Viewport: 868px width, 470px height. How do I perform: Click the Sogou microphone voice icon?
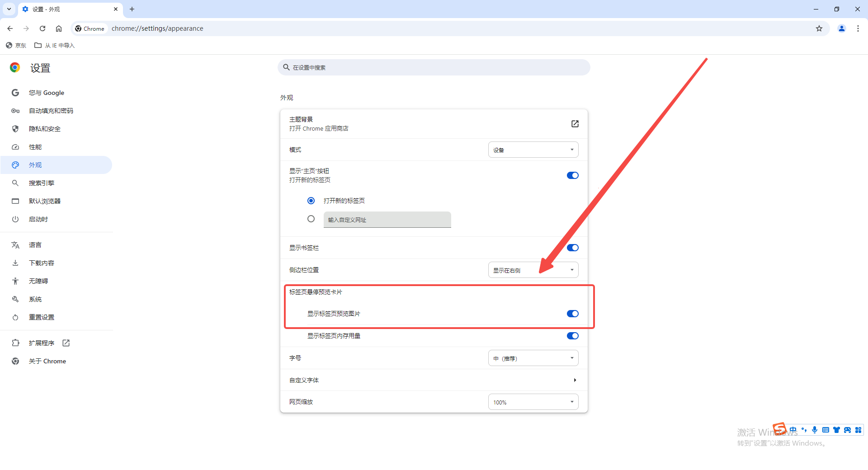click(x=815, y=430)
